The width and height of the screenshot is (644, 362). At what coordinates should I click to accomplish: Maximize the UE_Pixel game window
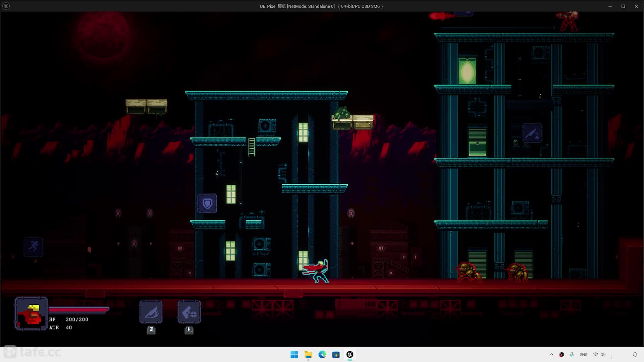(623, 6)
